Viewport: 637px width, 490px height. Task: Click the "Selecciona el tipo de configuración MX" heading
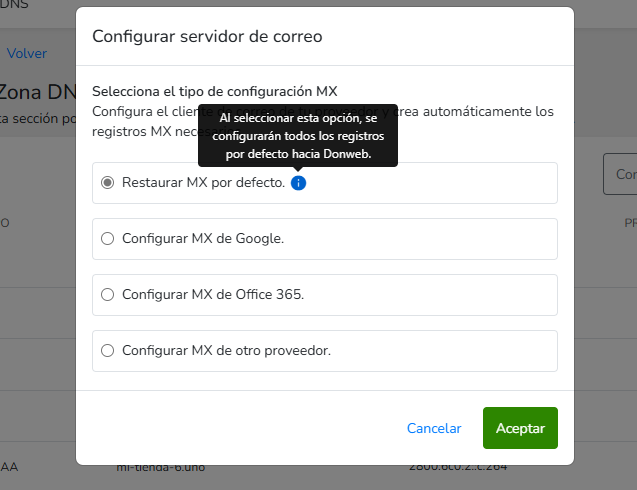[x=214, y=91]
